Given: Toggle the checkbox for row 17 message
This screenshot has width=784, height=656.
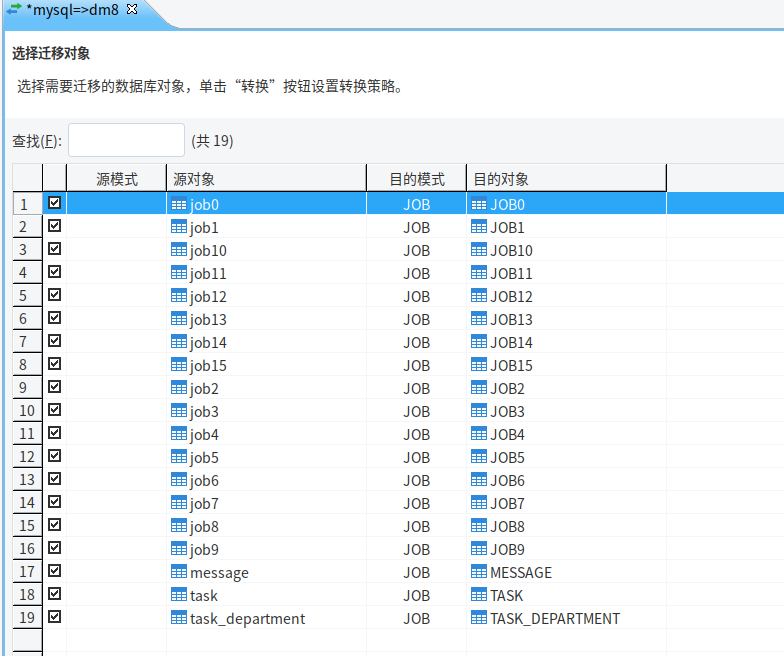Looking at the screenshot, I should click(54, 570).
